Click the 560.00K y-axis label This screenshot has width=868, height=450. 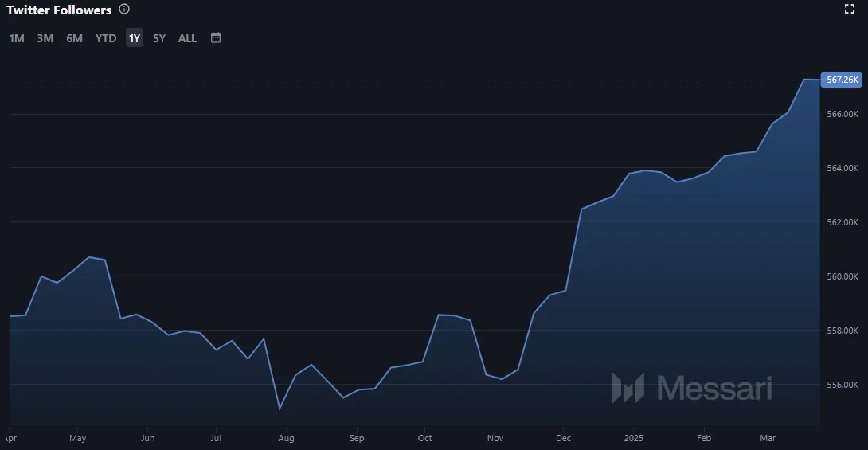(x=843, y=276)
